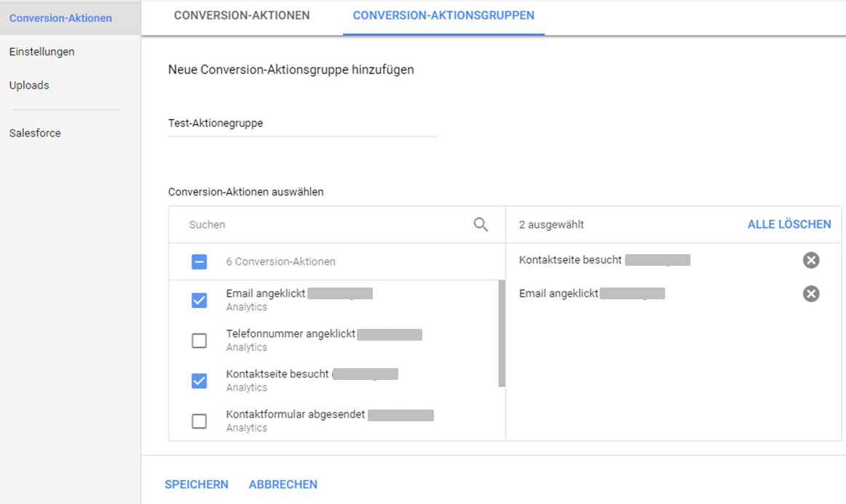Save the group with SPEICHERN
This screenshot has width=846, height=504.
pyautogui.click(x=196, y=484)
